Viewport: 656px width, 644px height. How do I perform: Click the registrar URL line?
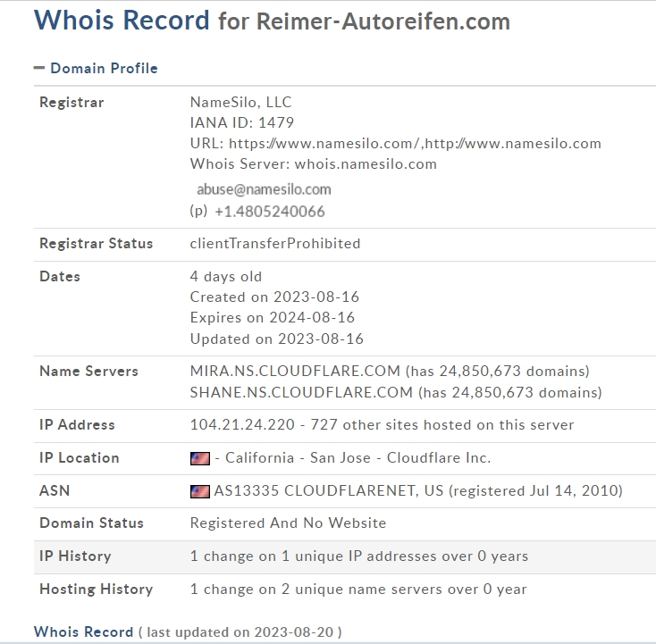[395, 144]
